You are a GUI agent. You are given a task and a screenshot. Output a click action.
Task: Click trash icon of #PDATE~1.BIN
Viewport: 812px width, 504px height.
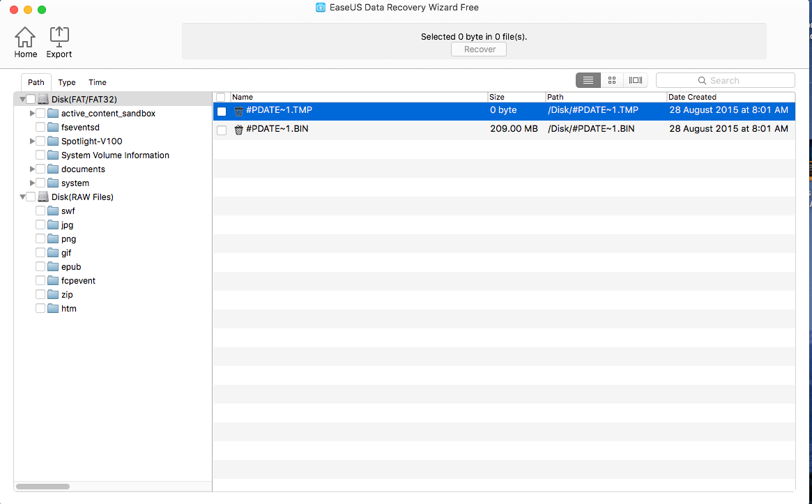238,130
